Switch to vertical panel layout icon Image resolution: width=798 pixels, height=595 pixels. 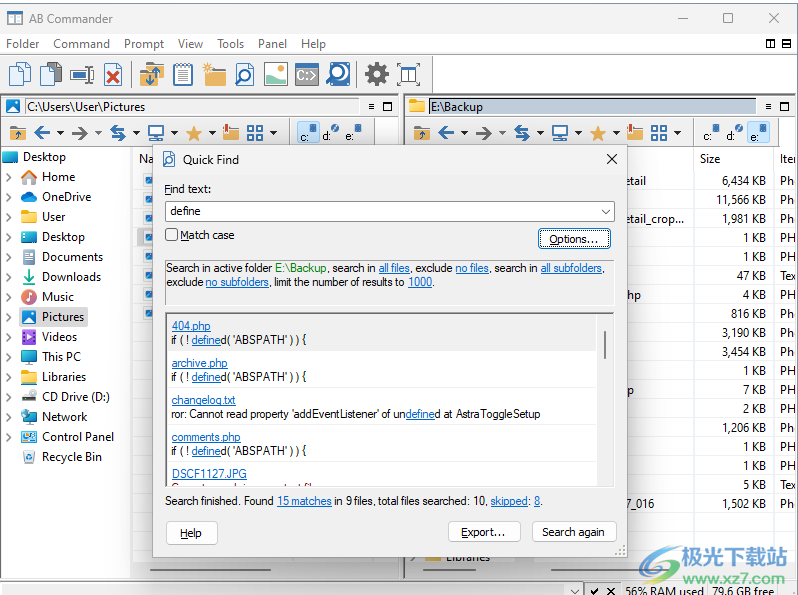(x=771, y=44)
